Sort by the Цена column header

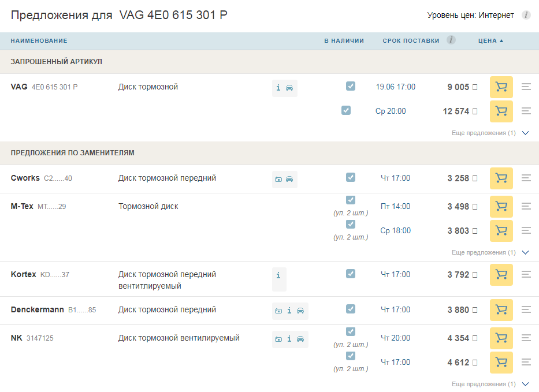[490, 41]
